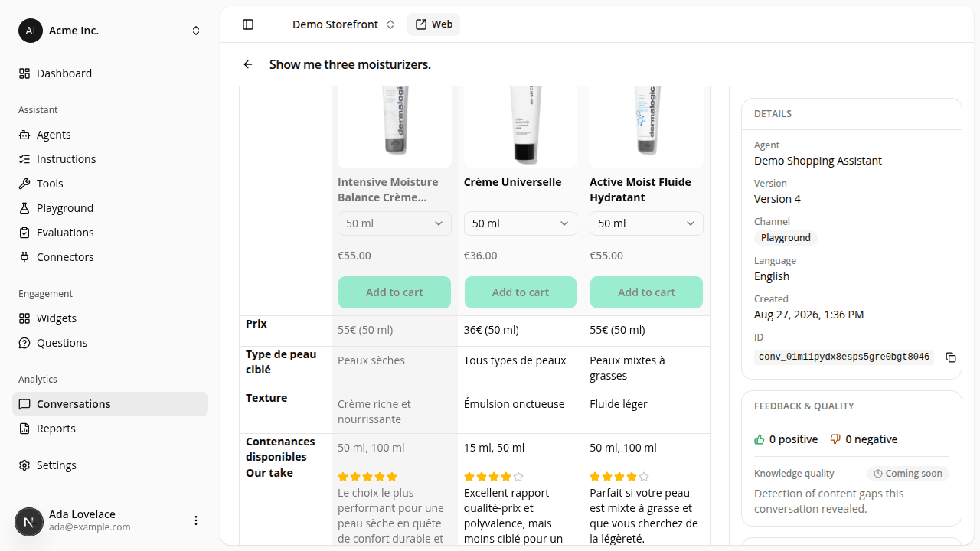Open the Reports section
The image size is (980, 551).
110,429
